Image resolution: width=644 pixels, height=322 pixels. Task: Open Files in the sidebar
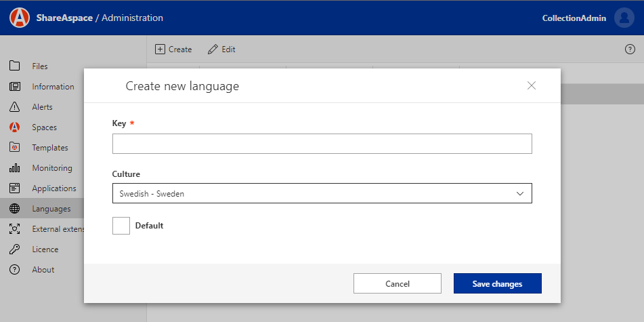point(40,66)
